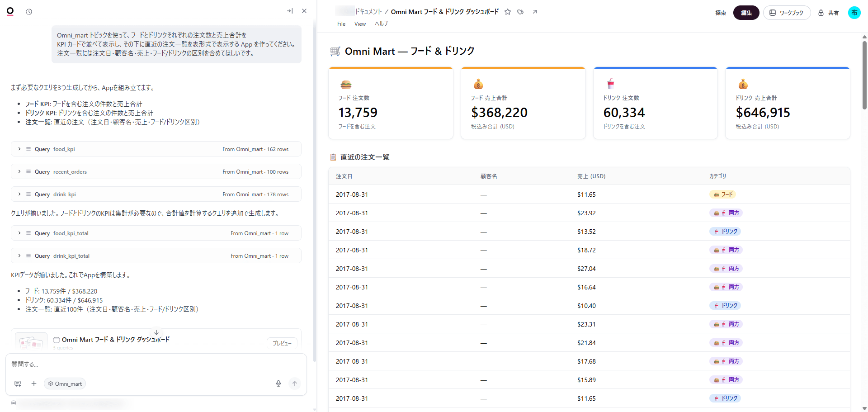Viewport: 868px width, 412px height.
Task: Click the comment icon in chat input
Action: point(18,384)
